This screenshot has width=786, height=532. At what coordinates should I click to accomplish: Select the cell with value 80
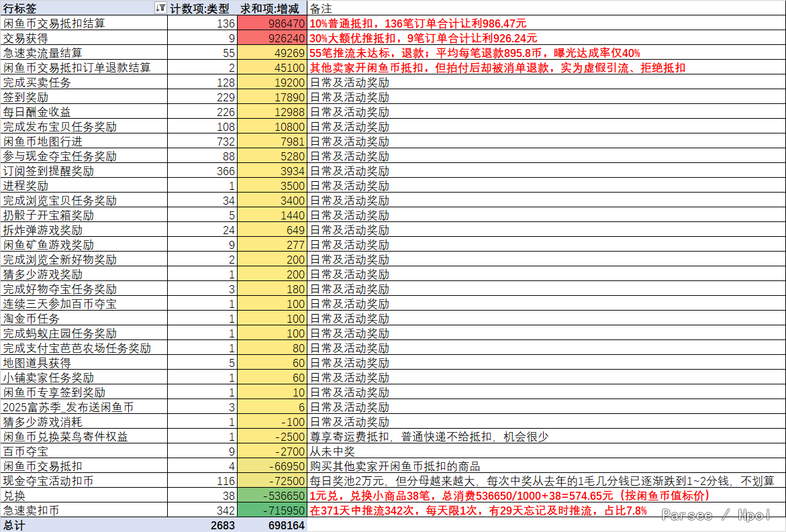[272, 348]
